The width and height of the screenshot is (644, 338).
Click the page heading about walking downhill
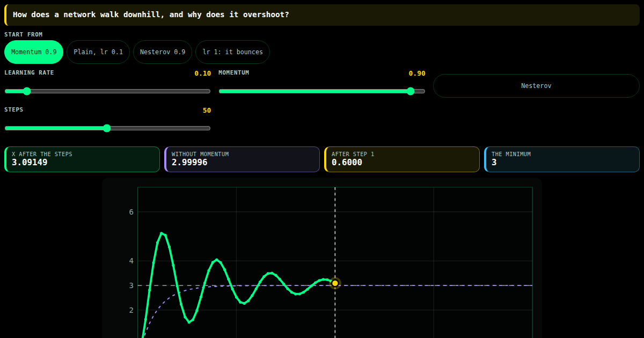[x=151, y=14]
